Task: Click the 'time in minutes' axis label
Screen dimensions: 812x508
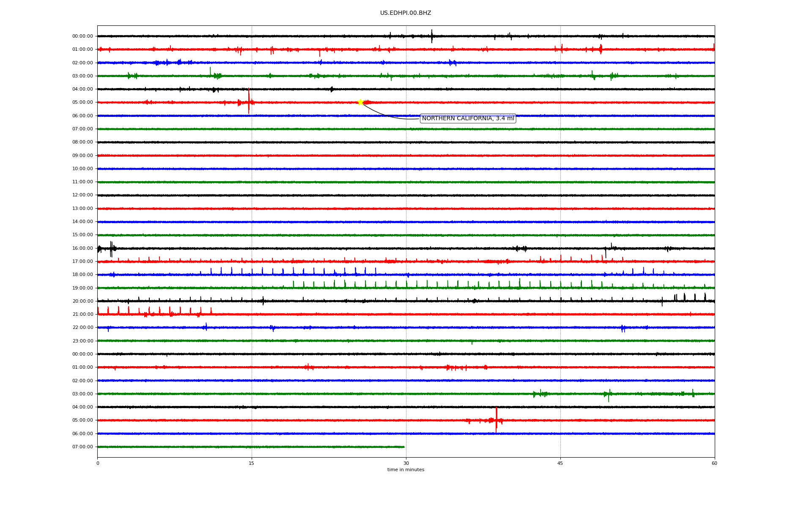Action: tap(406, 470)
